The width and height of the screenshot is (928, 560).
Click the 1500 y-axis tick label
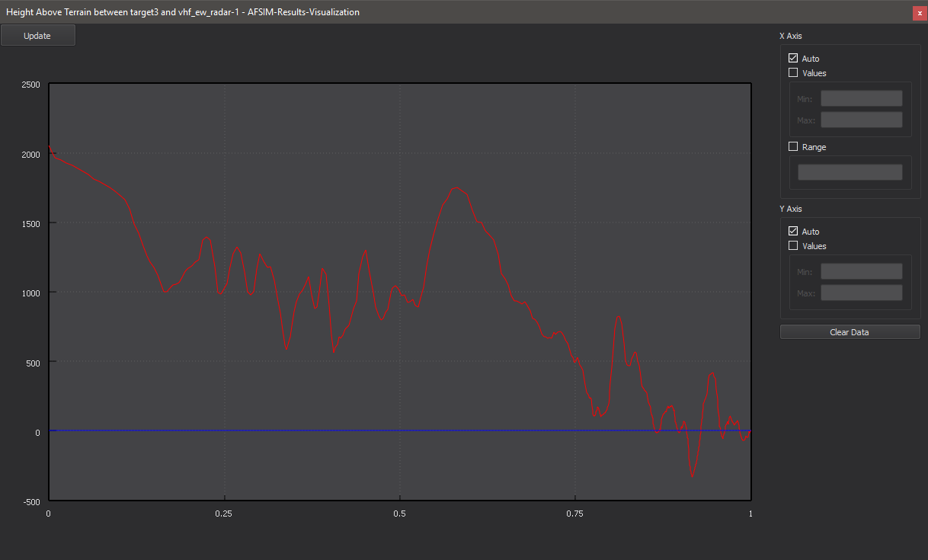click(x=30, y=223)
